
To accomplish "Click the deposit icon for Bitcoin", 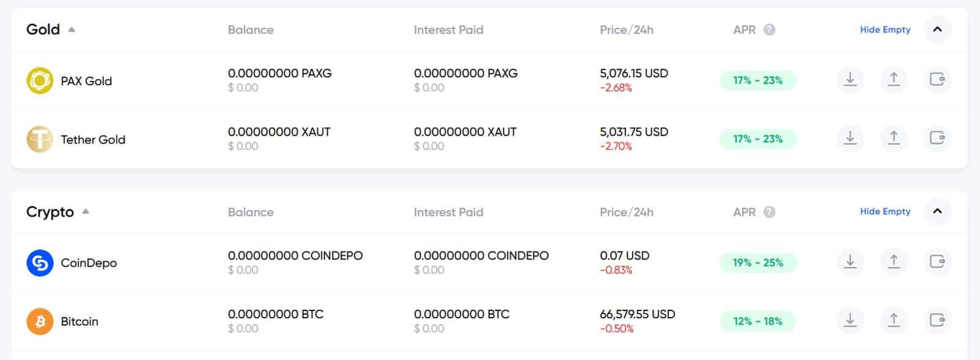I will click(x=850, y=321).
